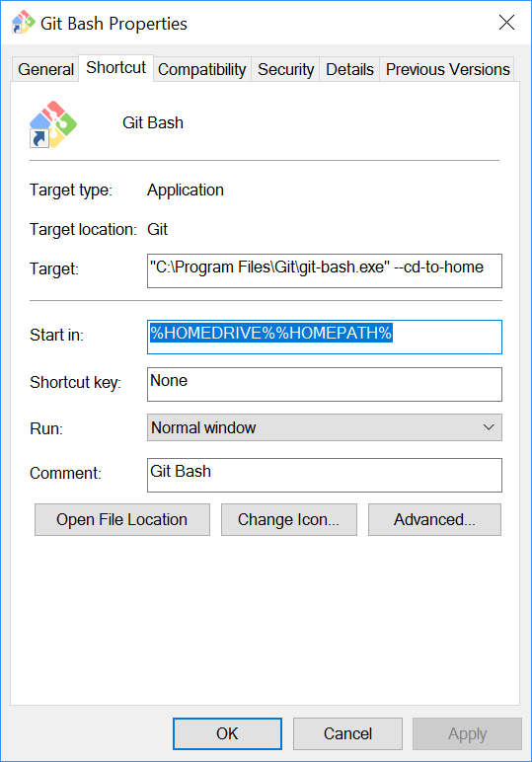Click the Change Icon button
This screenshot has width=532, height=762.
(289, 519)
